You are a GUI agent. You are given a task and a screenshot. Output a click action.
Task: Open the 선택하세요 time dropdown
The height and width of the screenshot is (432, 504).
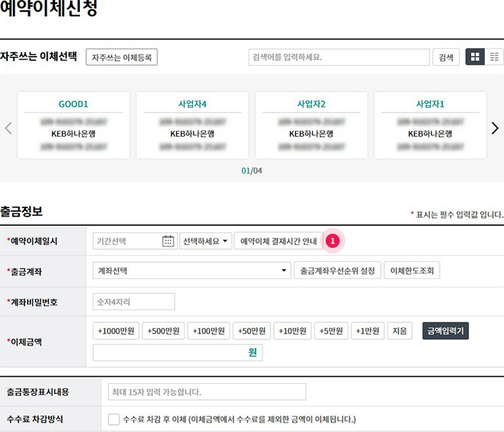coord(205,241)
